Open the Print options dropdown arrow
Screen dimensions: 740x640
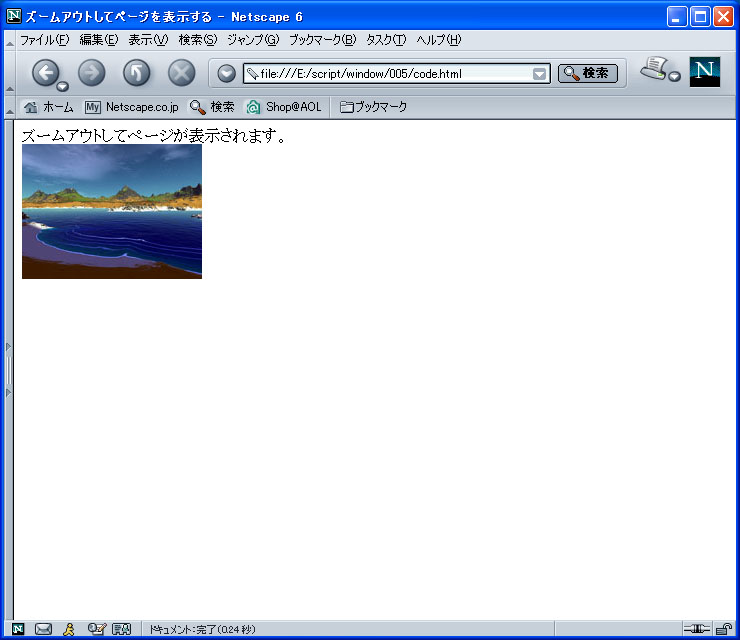[x=675, y=76]
